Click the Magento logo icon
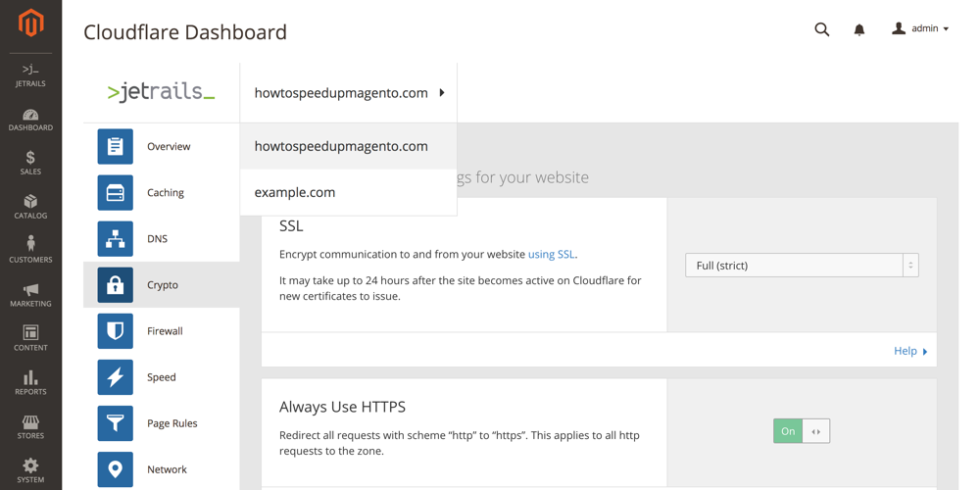Image resolution: width=980 pixels, height=490 pixels. pos(30,24)
